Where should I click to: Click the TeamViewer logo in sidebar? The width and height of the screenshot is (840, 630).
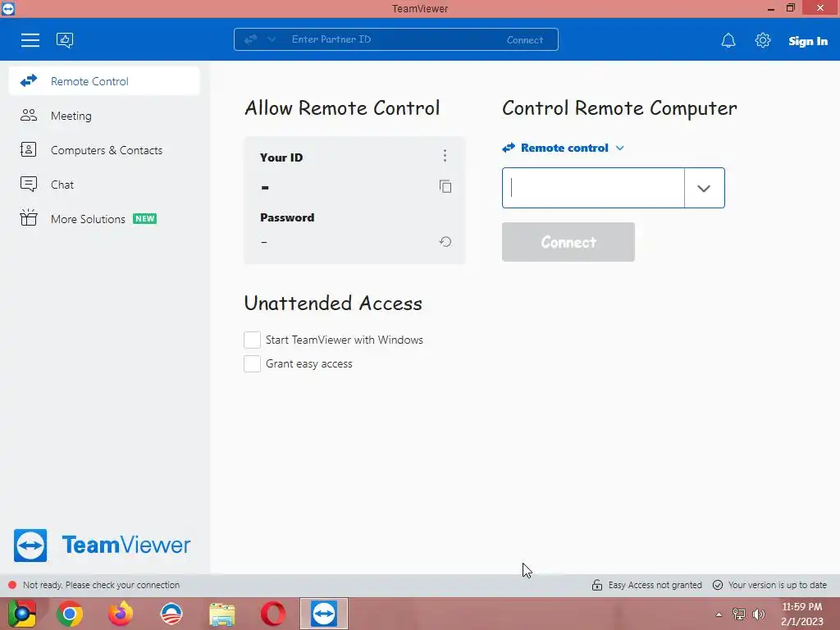102,546
